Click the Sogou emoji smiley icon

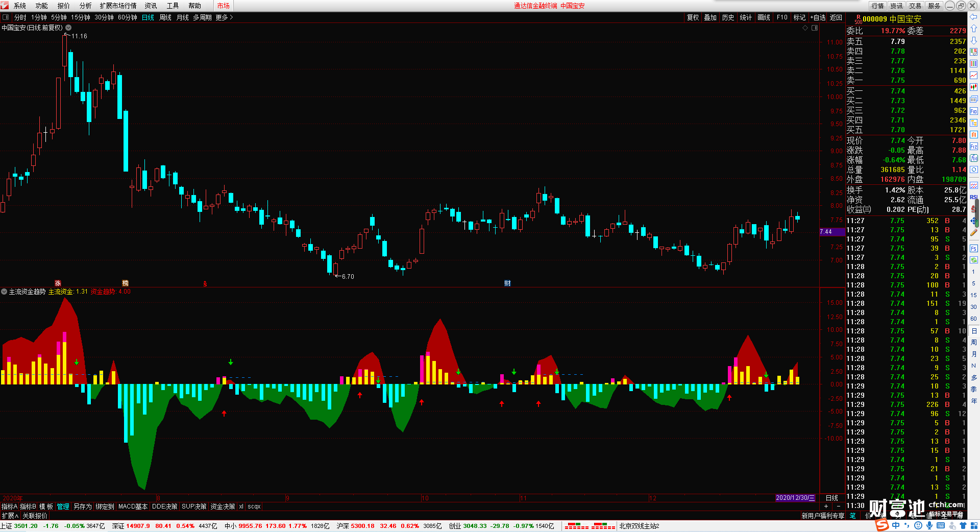pos(918,525)
